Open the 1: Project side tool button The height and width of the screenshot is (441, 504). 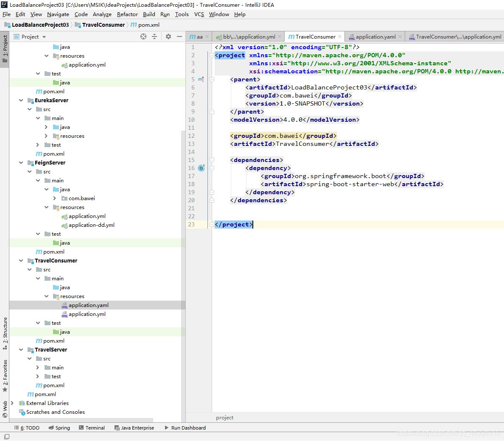(5, 49)
